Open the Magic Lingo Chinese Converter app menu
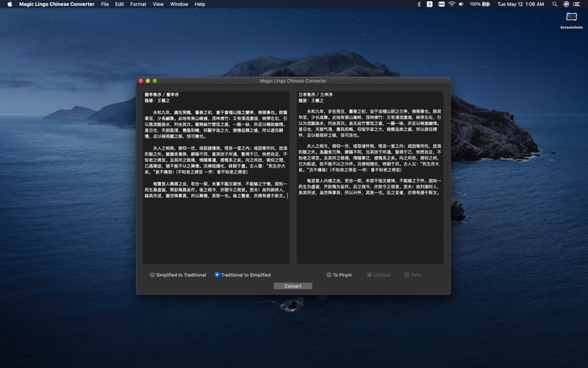588x368 pixels. pos(57,4)
